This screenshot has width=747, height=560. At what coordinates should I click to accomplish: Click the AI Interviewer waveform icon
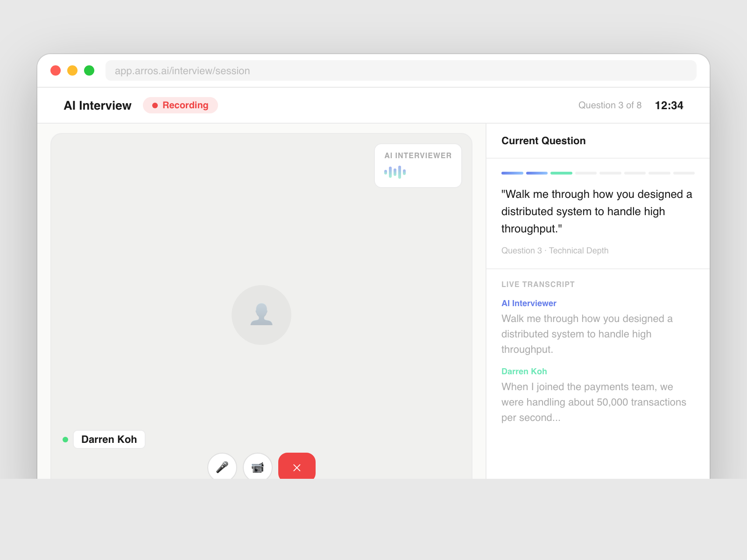click(395, 172)
